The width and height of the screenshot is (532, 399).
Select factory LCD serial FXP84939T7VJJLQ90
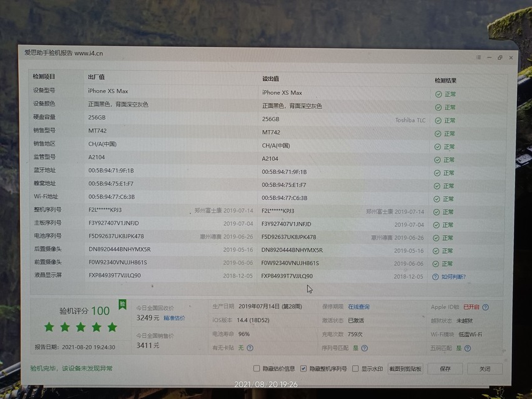(x=115, y=275)
